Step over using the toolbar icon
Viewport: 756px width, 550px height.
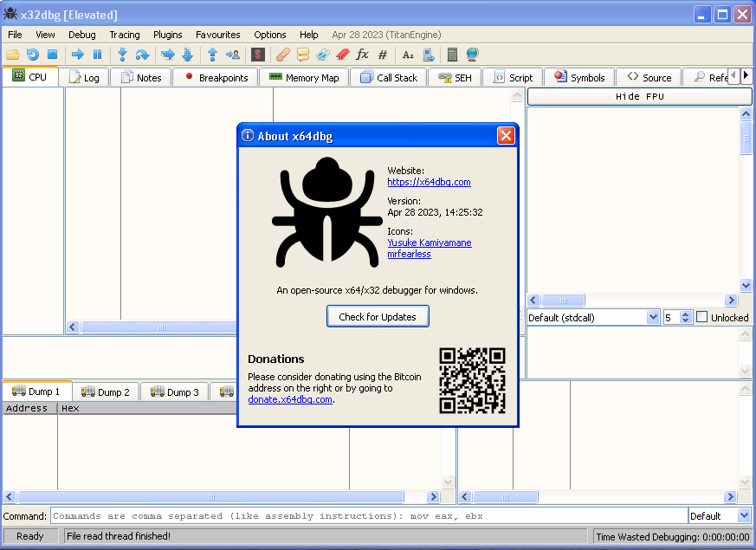point(143,54)
